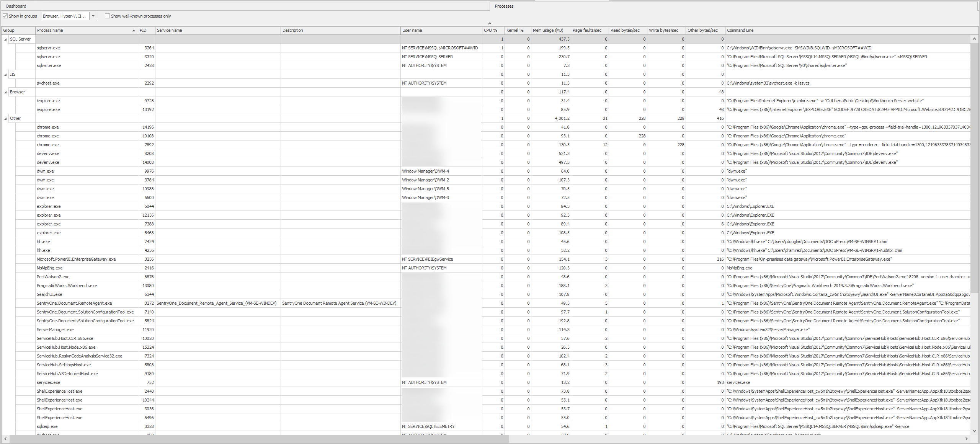The image size is (980, 444).
Task: Switch to the Dashboard tab
Action: coord(16,6)
